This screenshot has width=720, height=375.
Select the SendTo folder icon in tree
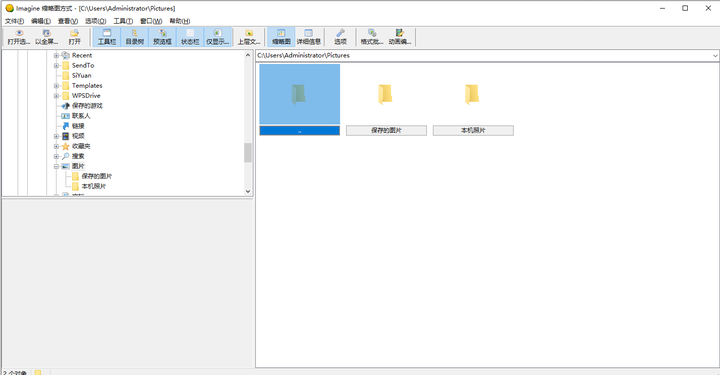click(x=66, y=65)
